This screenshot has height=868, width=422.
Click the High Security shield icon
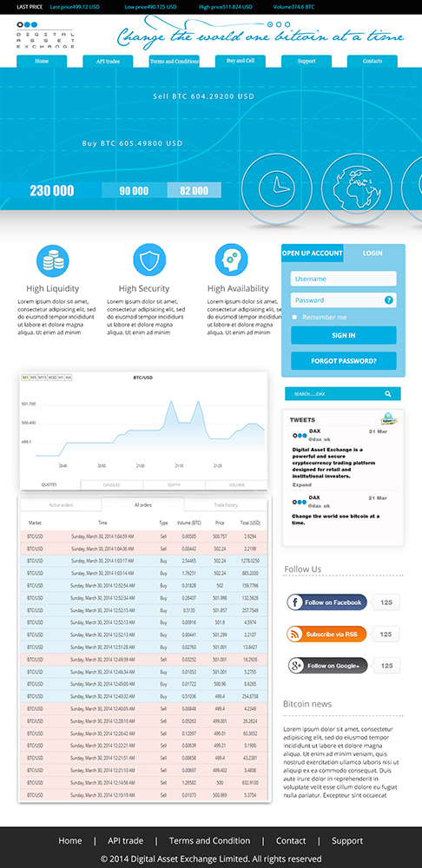tap(149, 260)
